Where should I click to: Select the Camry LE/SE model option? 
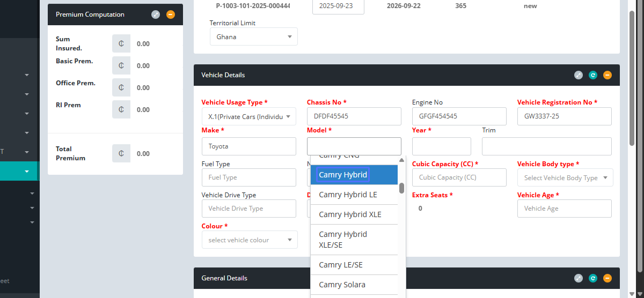tap(341, 265)
